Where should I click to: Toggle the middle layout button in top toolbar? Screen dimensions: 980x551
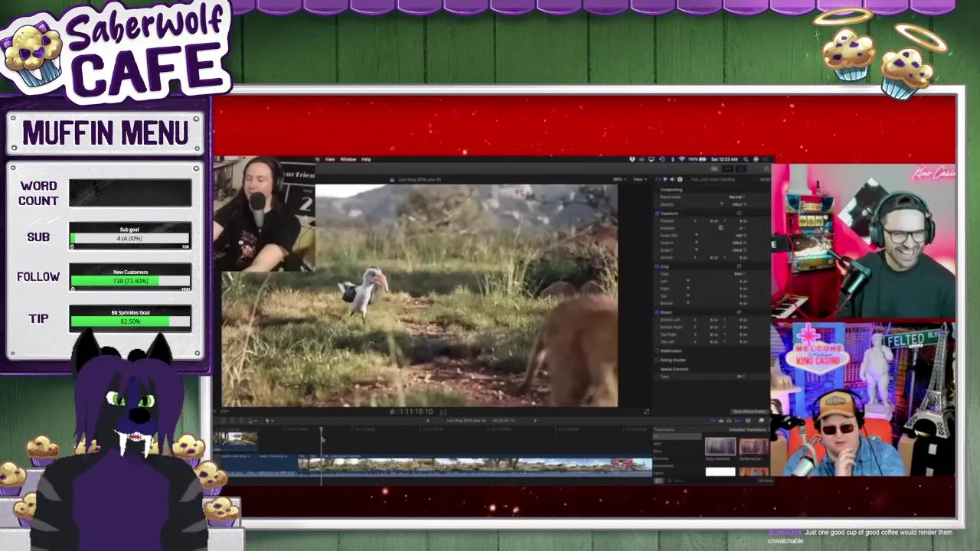pos(727,168)
